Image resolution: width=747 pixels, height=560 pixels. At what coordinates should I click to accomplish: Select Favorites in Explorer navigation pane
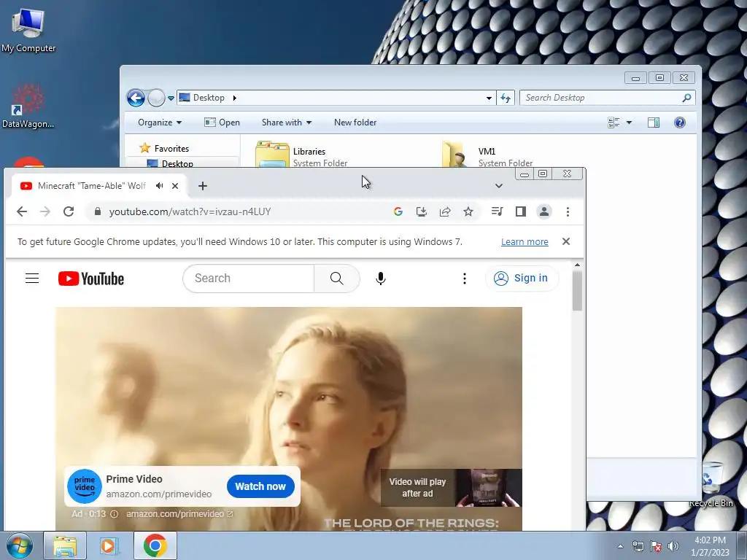click(164, 149)
